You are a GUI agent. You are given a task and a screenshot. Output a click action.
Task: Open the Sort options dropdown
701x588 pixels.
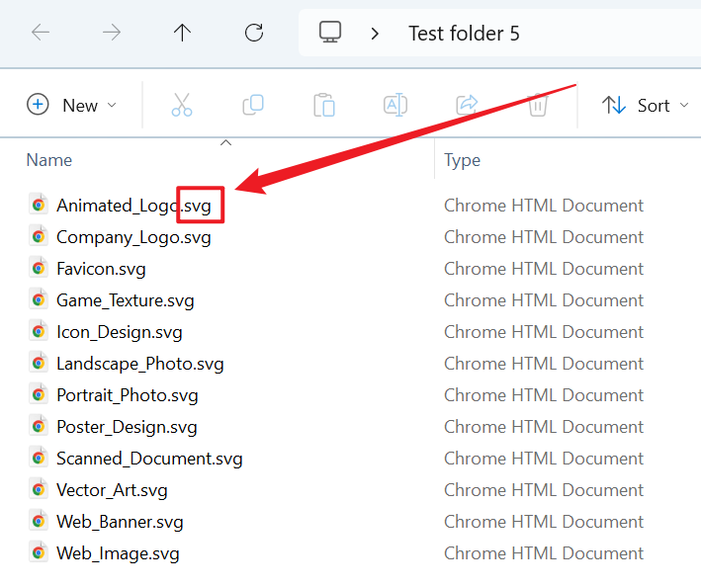point(645,105)
